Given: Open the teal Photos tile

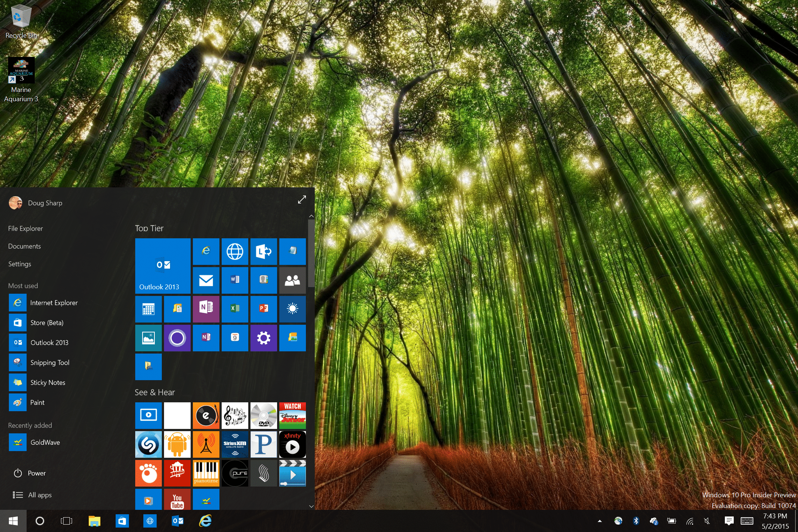Looking at the screenshot, I should pyautogui.click(x=148, y=338).
